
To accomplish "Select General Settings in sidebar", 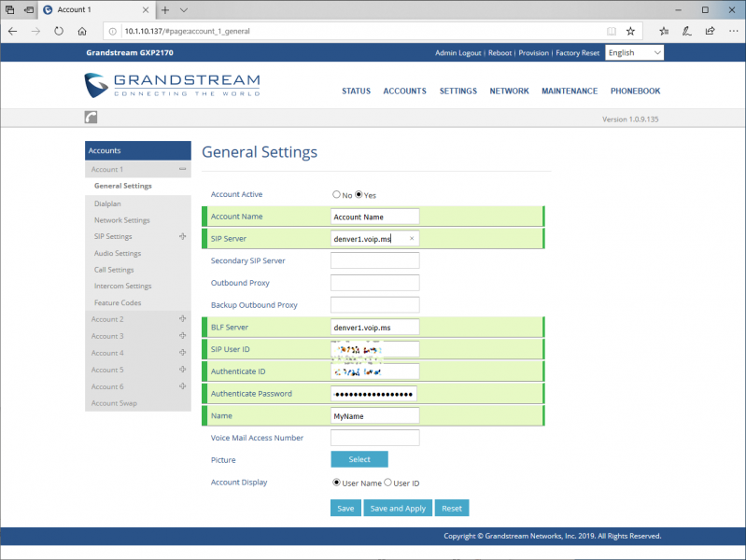I will point(122,186).
